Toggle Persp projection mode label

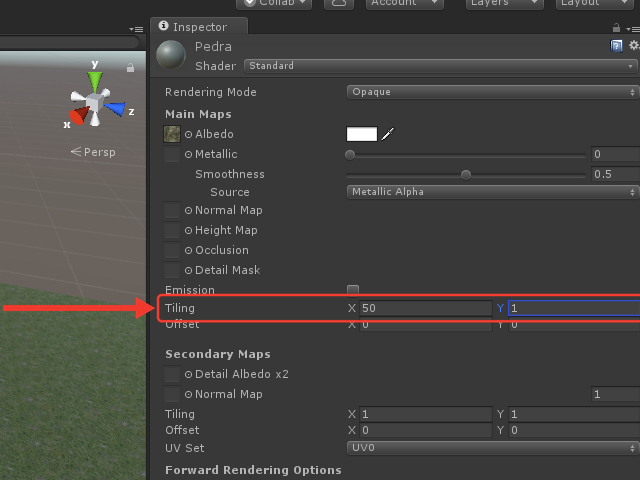coord(93,152)
